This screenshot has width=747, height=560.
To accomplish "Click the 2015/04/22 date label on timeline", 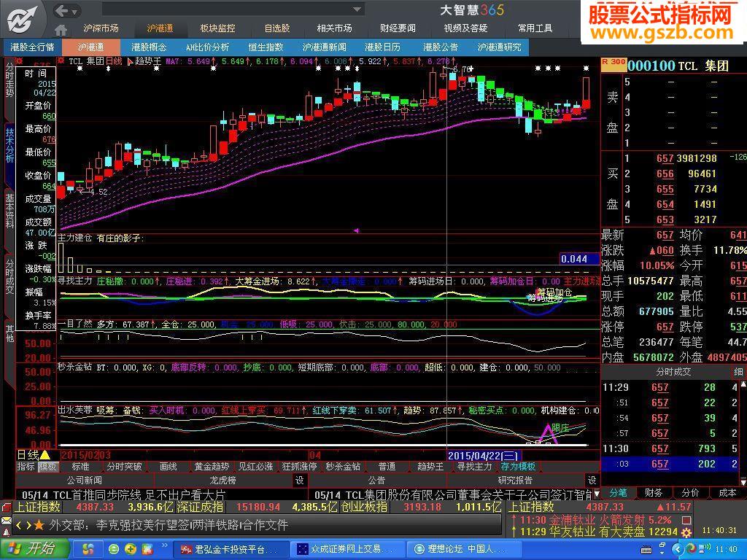I will [484, 455].
